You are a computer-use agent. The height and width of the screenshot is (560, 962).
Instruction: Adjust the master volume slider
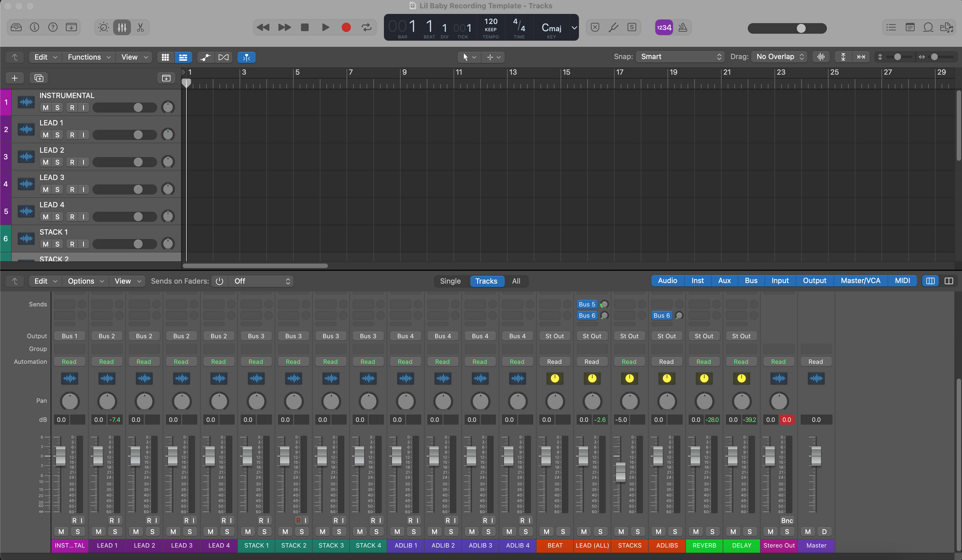[x=800, y=29]
